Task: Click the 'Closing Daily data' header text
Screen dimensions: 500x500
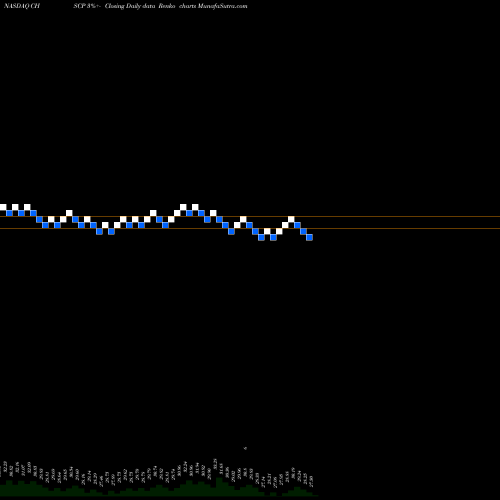Action: (x=130, y=6)
